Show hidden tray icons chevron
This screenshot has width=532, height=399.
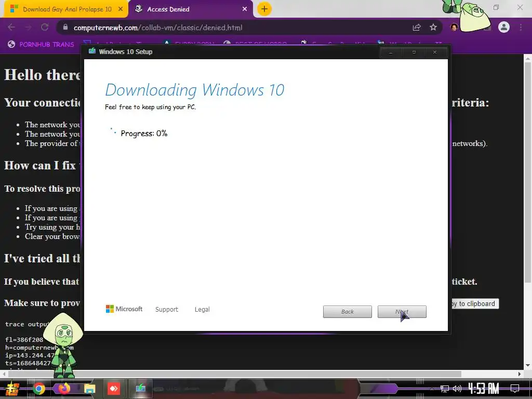[x=432, y=389]
